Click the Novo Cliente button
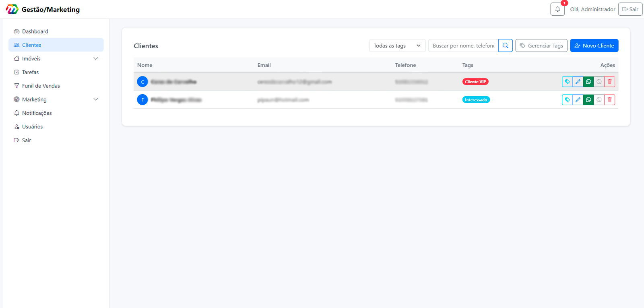Viewport: 644px width, 308px height. [594, 45]
